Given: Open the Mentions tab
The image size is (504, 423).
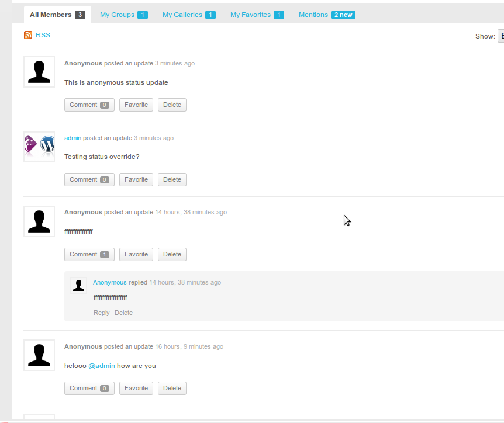Looking at the screenshot, I should tap(313, 14).
